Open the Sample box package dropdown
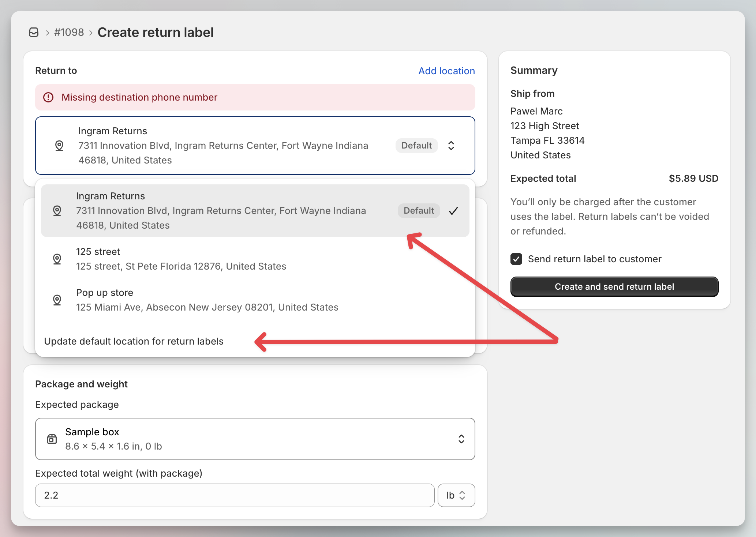This screenshot has height=537, width=756. pyautogui.click(x=255, y=439)
